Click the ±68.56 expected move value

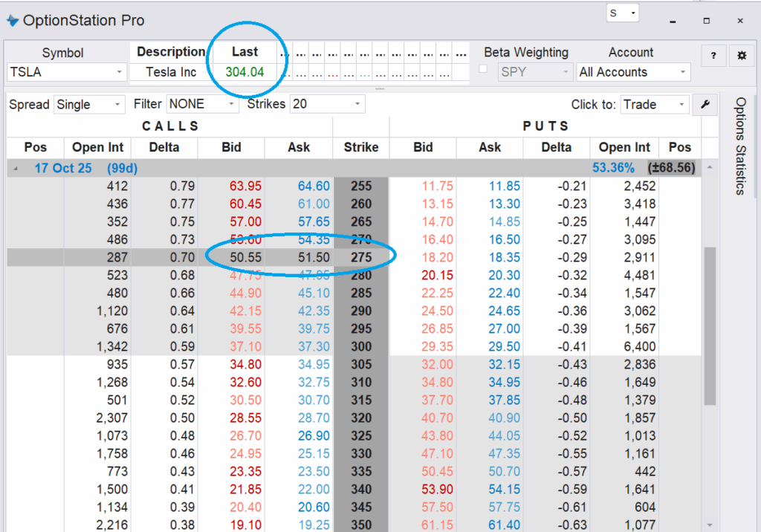point(671,168)
